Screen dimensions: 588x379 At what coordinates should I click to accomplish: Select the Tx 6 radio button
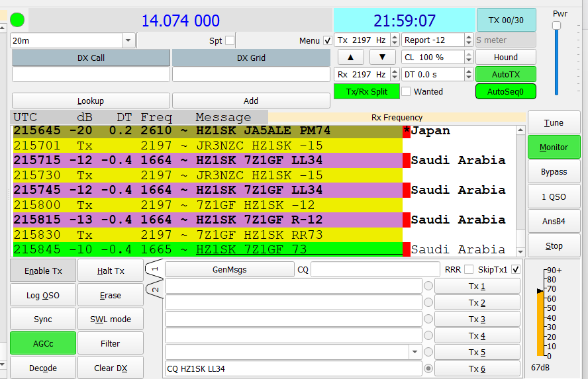pyautogui.click(x=428, y=368)
